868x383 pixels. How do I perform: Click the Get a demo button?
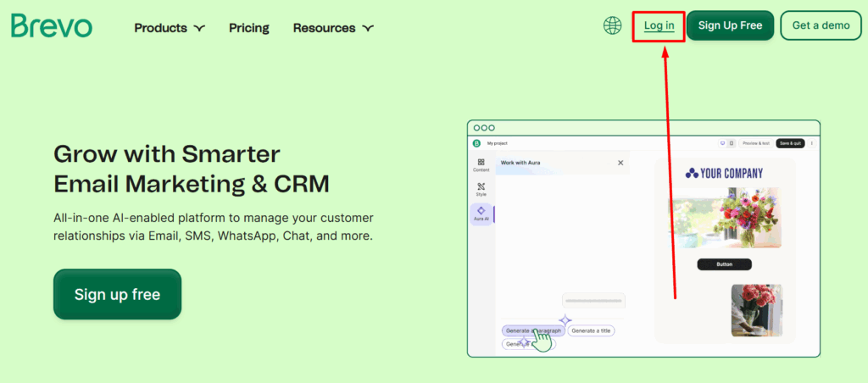pyautogui.click(x=821, y=25)
